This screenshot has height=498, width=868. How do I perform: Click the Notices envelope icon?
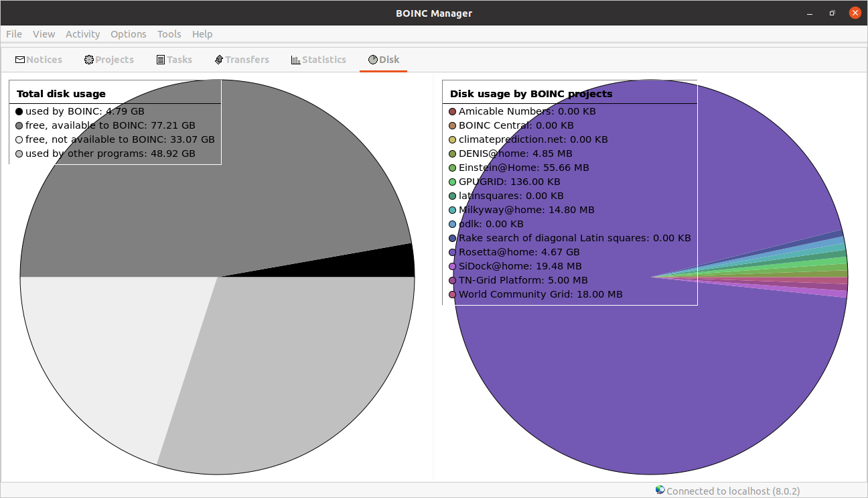pos(20,60)
